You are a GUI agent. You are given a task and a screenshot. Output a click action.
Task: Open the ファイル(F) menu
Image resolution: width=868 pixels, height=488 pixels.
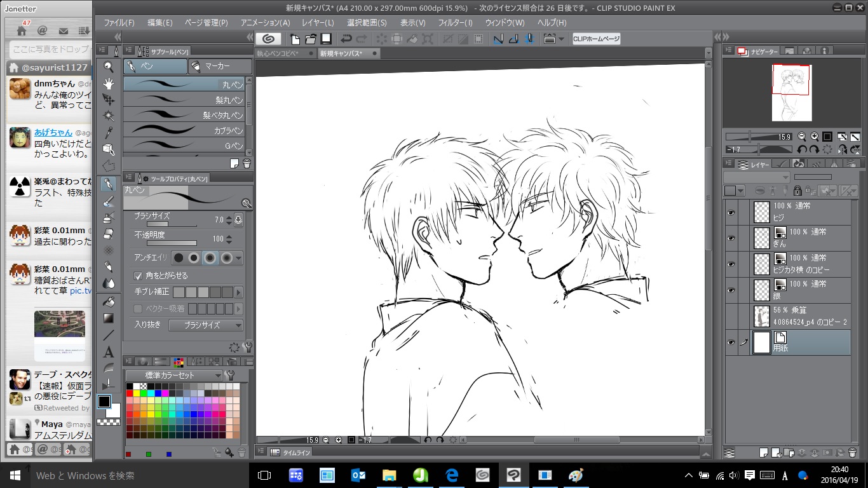pyautogui.click(x=119, y=22)
